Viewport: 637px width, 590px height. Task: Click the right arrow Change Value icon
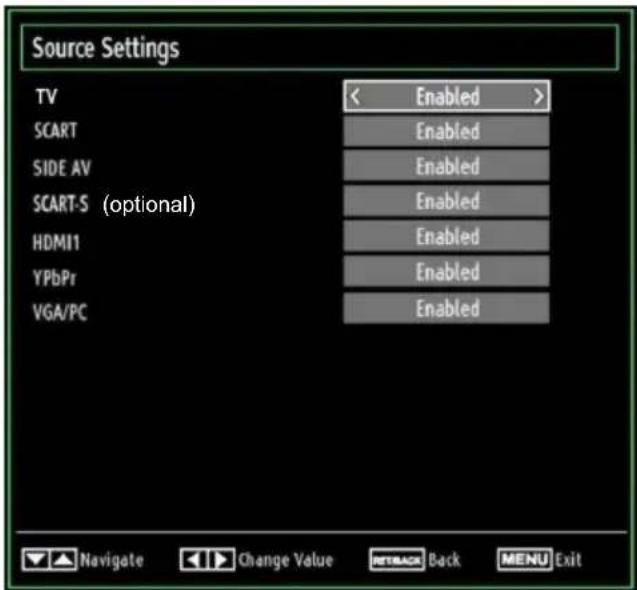click(221, 560)
